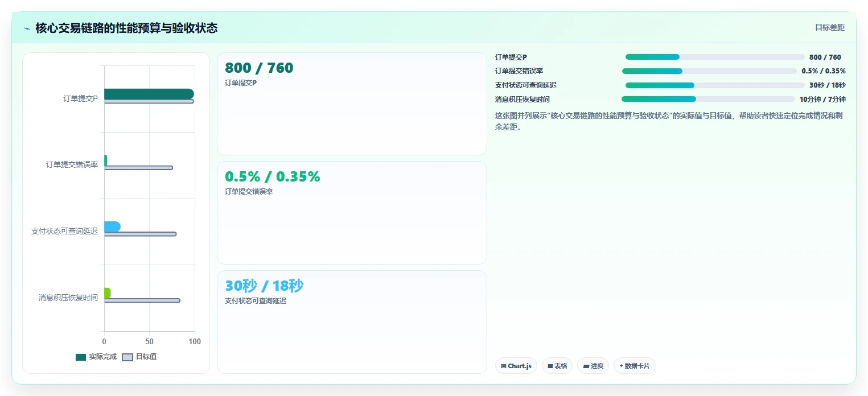This screenshot has width=868, height=396.
Task: Click the 数据卡片 tag chip
Action: 635,366
